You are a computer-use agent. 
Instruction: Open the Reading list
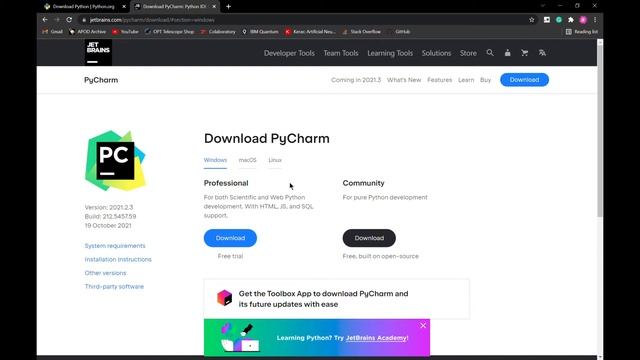[x=582, y=31]
